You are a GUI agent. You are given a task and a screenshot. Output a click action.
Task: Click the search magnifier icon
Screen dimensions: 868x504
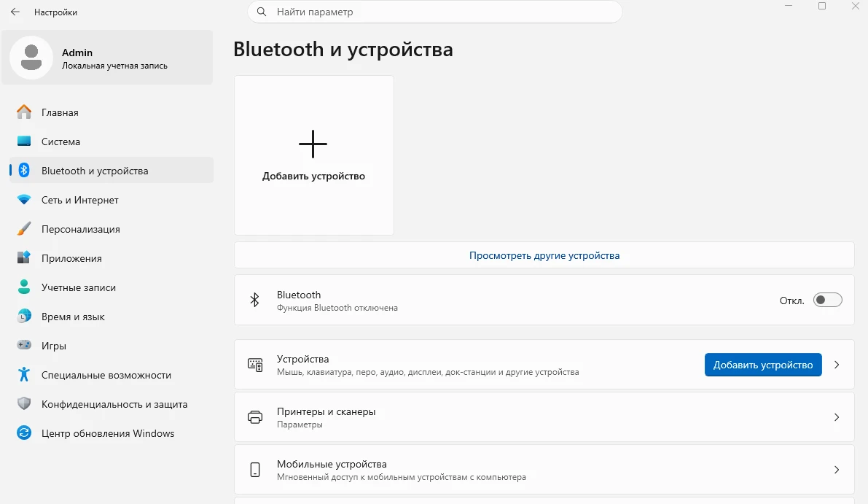[x=262, y=12]
